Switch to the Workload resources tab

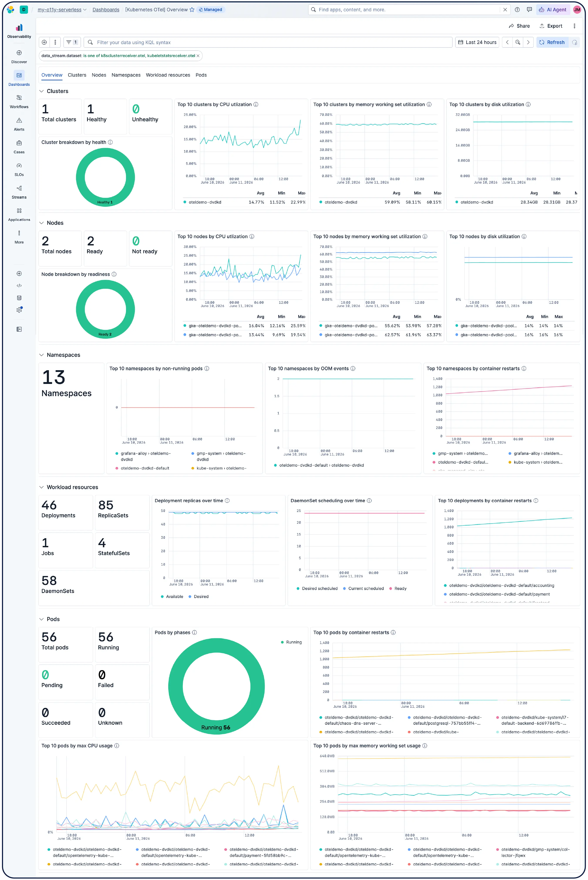point(168,75)
